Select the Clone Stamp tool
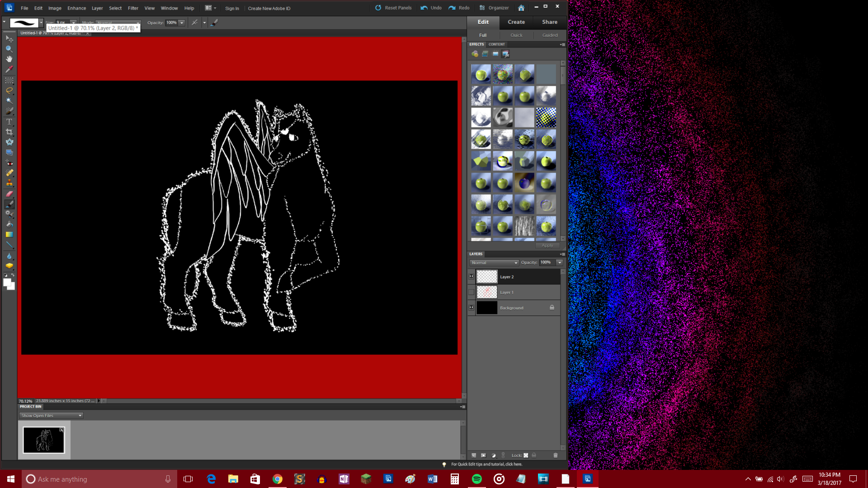 coord(9,183)
